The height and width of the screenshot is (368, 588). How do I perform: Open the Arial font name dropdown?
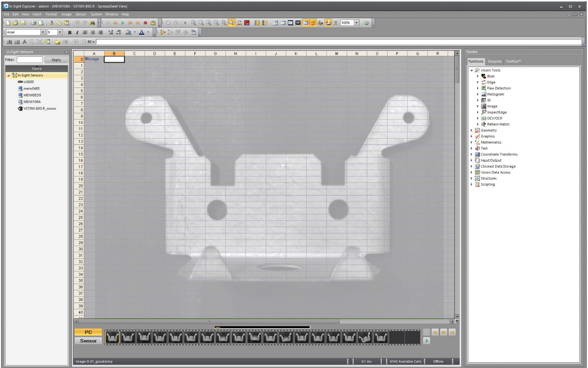coord(42,32)
